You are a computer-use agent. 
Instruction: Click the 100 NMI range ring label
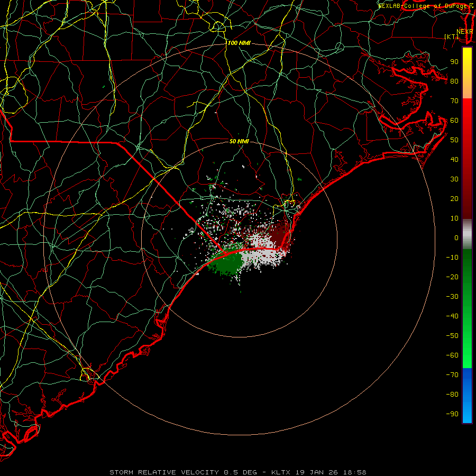click(239, 43)
